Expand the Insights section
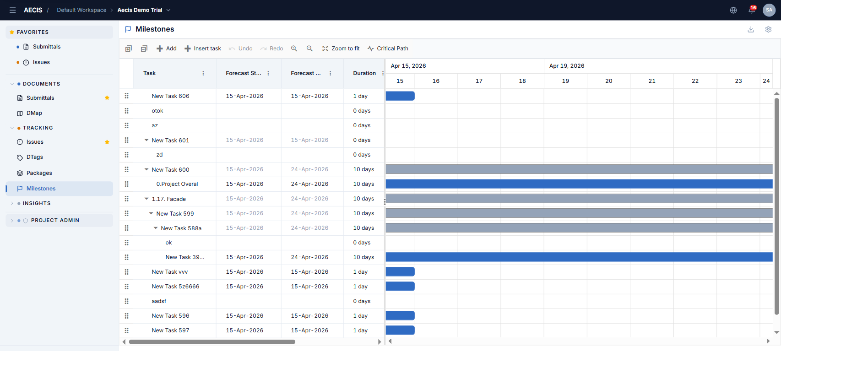The image size is (868, 390). click(12, 203)
